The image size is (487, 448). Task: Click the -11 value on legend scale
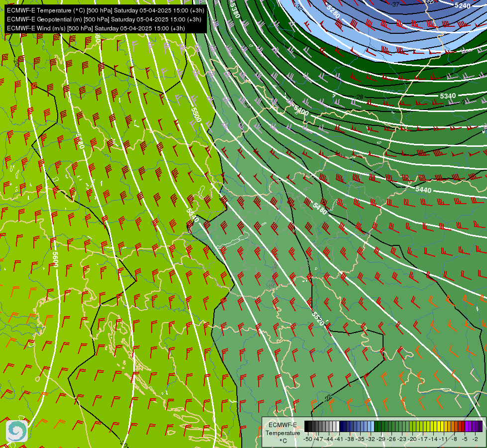(x=444, y=439)
